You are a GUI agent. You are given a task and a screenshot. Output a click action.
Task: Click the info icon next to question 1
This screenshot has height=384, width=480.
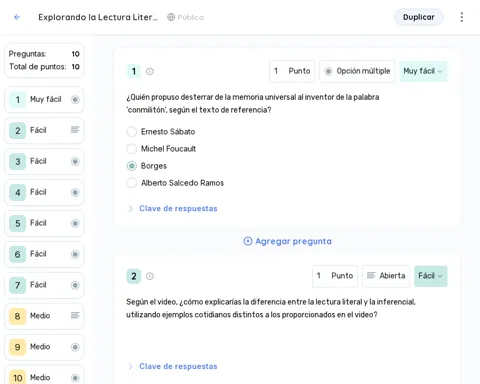coord(150,71)
